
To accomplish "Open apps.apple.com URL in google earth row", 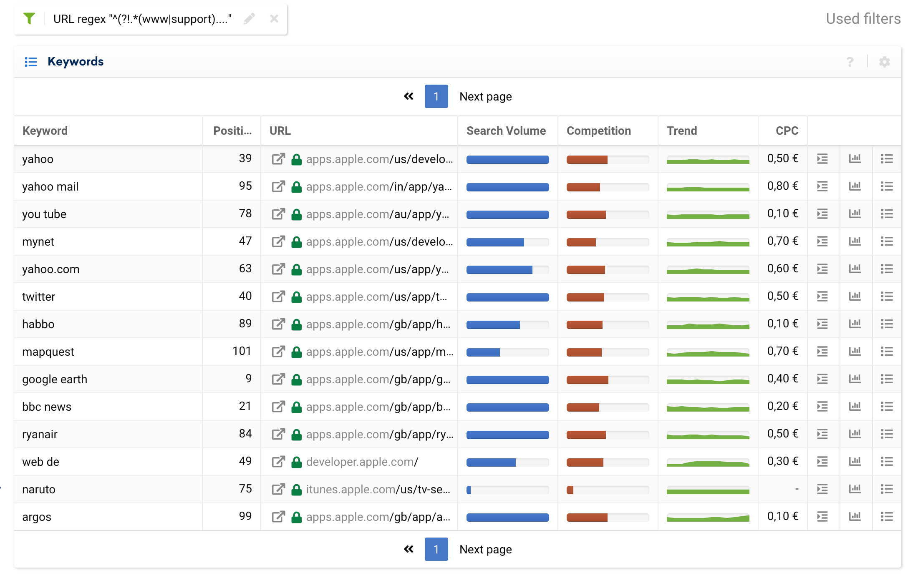I will [x=378, y=379].
